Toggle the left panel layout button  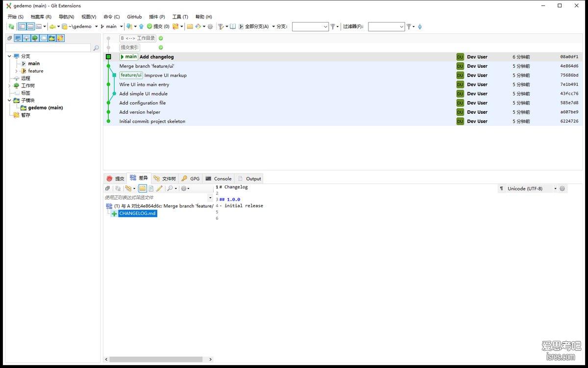click(x=22, y=26)
